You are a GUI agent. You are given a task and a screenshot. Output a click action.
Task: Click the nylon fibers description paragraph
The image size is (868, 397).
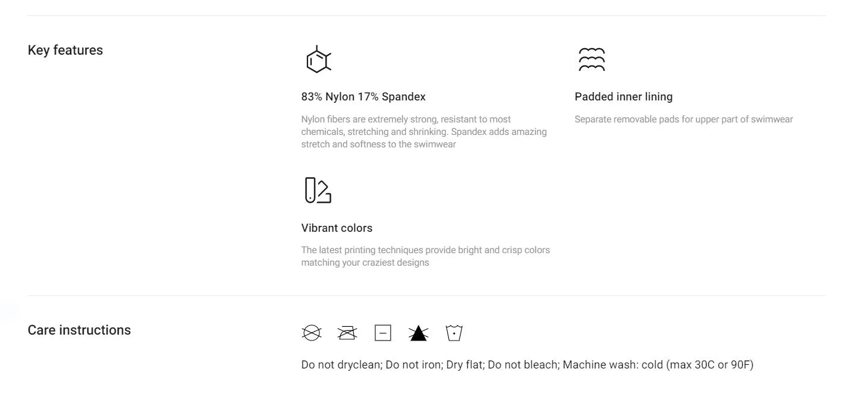coord(424,131)
